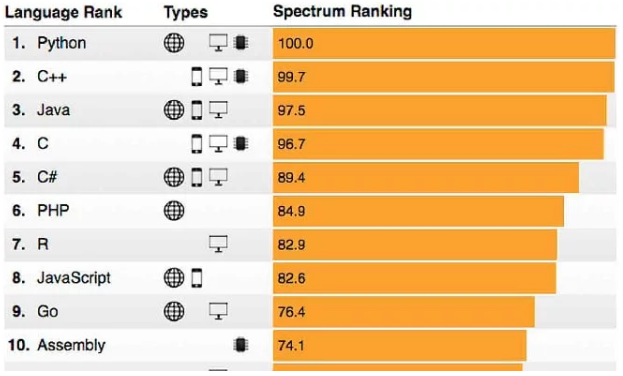The width and height of the screenshot is (623, 376).
Task: Click the desktop monitor icon for Java
Action: (219, 110)
